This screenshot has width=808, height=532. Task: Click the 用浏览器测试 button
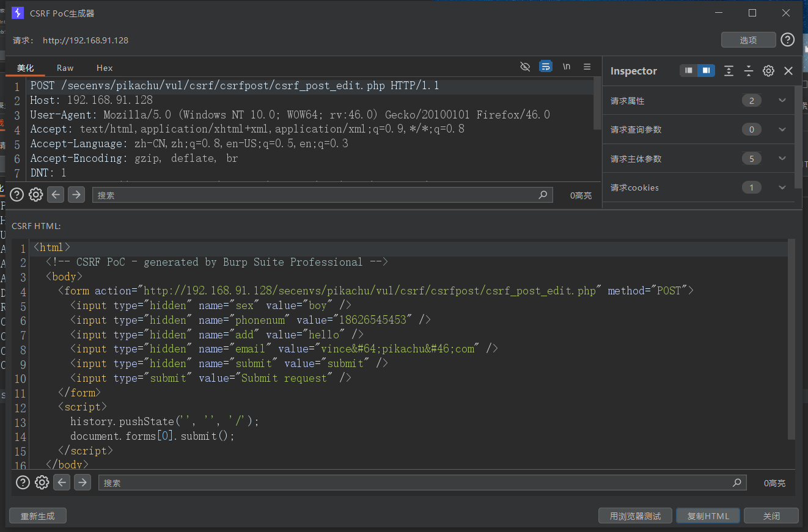(x=635, y=516)
